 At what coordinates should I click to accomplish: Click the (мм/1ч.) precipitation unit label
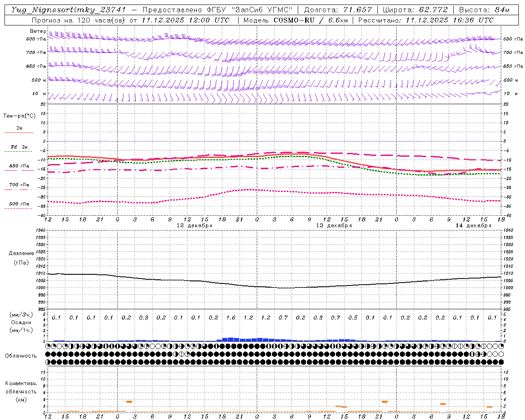point(21,330)
